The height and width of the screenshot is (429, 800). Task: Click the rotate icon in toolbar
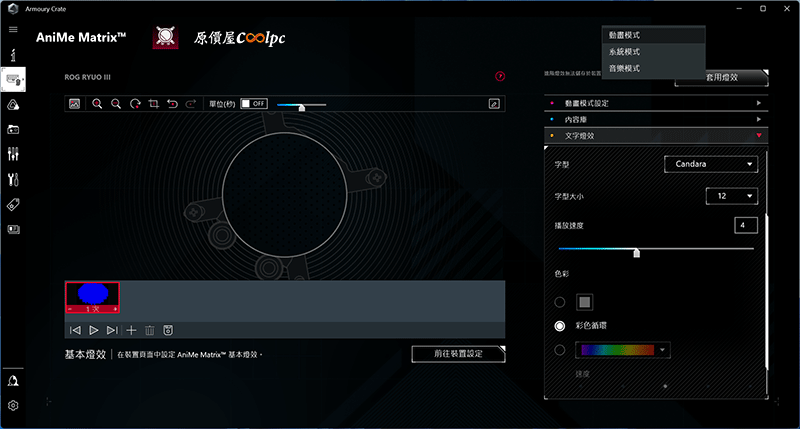click(x=135, y=104)
